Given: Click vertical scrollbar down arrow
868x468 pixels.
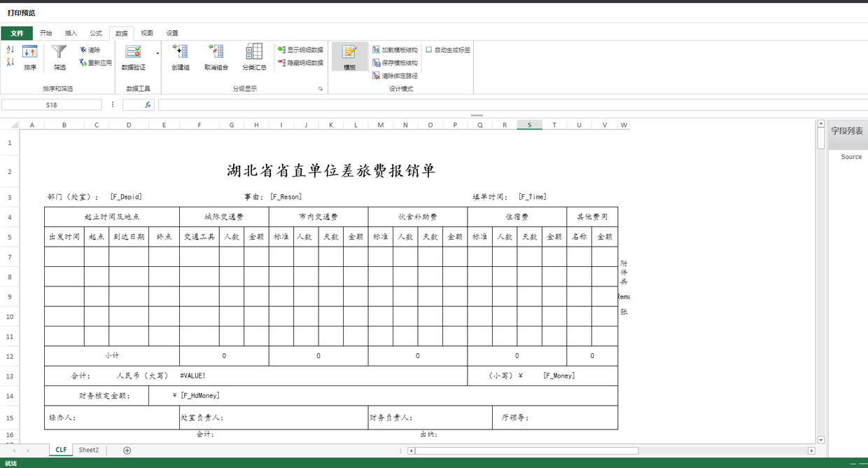Looking at the screenshot, I should (x=821, y=439).
